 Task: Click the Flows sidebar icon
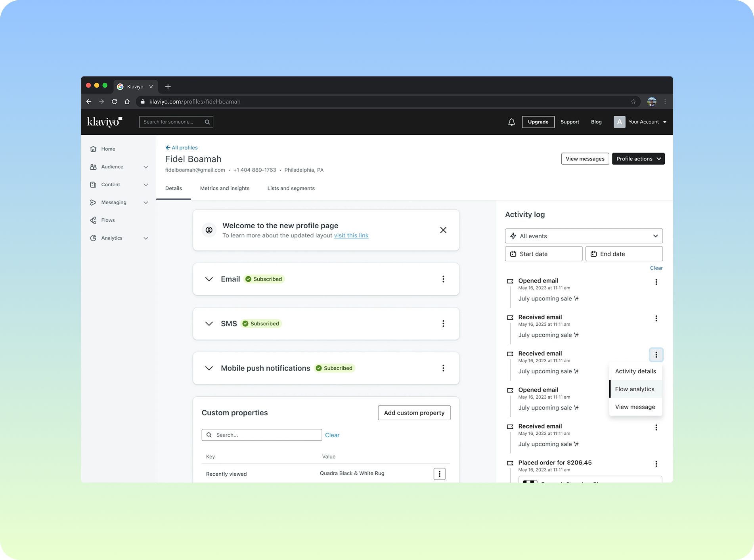[x=93, y=220]
